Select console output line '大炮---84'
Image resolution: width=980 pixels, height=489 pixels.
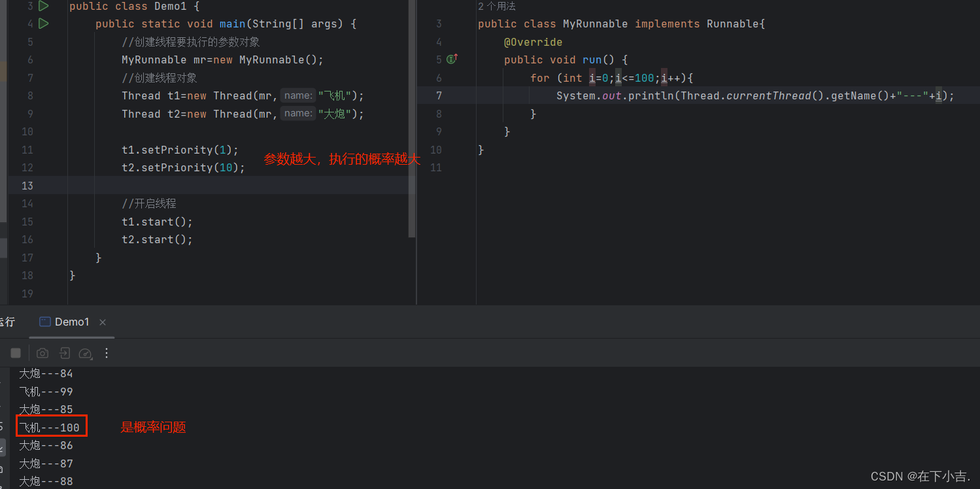(x=46, y=374)
